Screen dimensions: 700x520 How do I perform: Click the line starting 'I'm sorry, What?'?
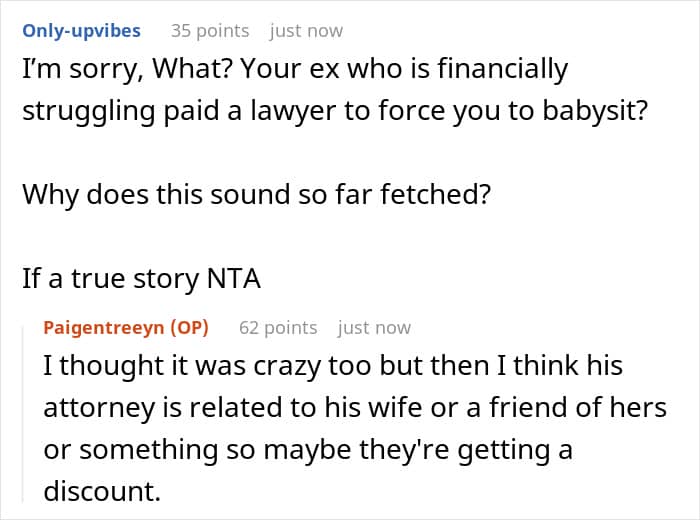pos(295,71)
